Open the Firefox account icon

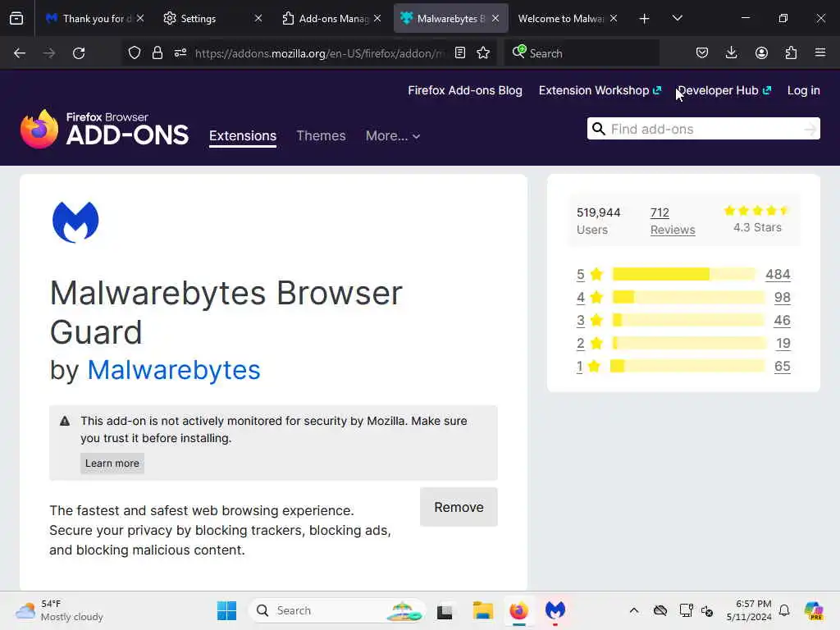pyautogui.click(x=761, y=52)
